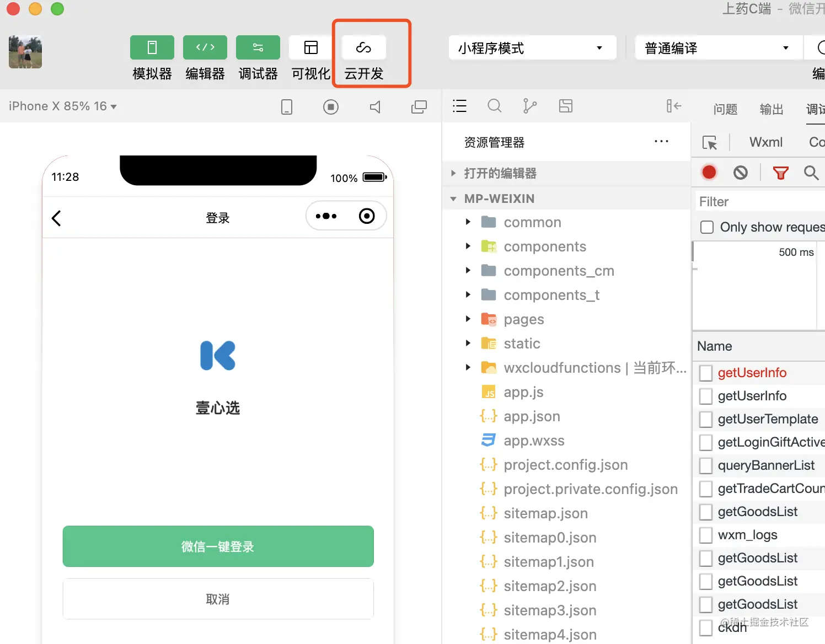Viewport: 825px width, 644px height.
Task: Check the wxm_logs request checkbox
Action: [706, 535]
